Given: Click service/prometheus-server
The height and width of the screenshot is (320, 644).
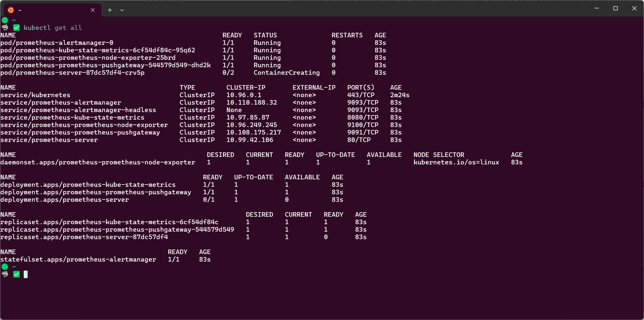Looking at the screenshot, I should (x=49, y=140).
